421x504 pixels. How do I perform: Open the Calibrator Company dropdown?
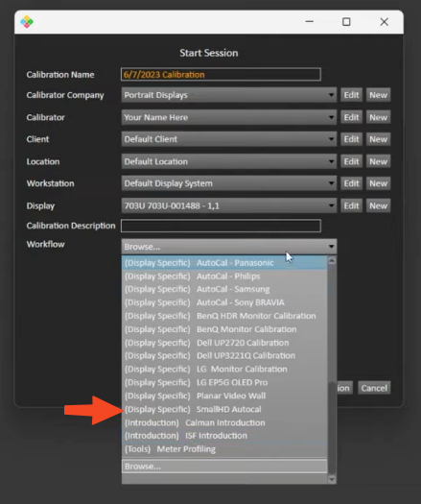point(229,95)
